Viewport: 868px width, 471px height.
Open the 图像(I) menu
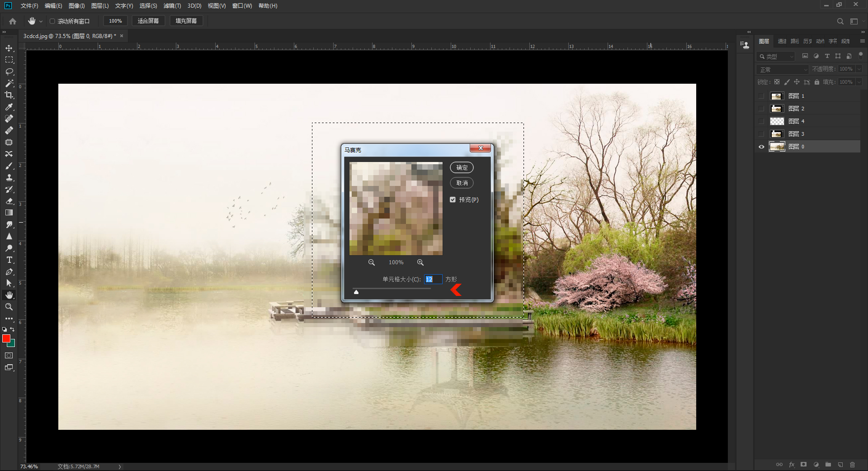pos(77,6)
